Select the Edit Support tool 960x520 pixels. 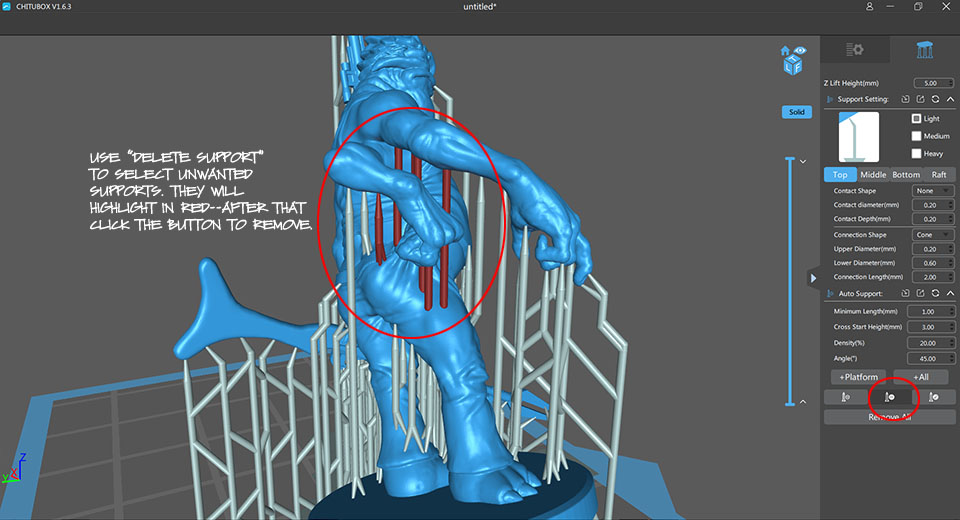point(933,397)
